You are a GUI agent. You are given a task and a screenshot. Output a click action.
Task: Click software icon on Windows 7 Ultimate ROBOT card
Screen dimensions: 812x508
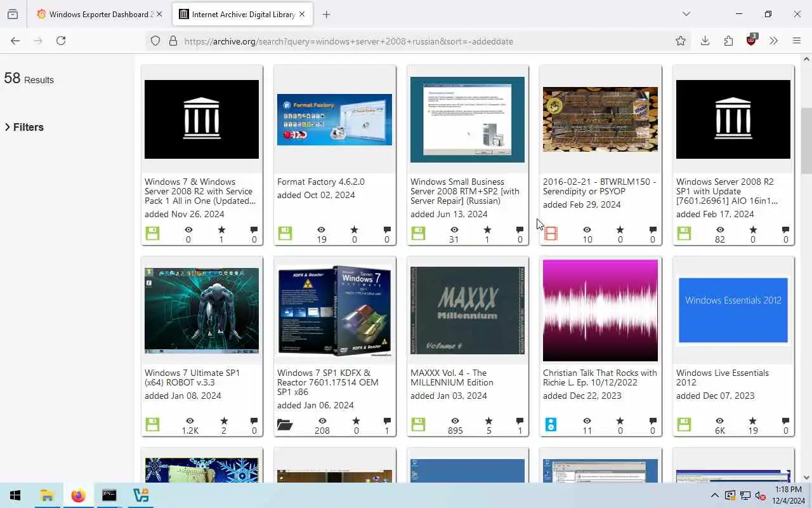coord(152,425)
